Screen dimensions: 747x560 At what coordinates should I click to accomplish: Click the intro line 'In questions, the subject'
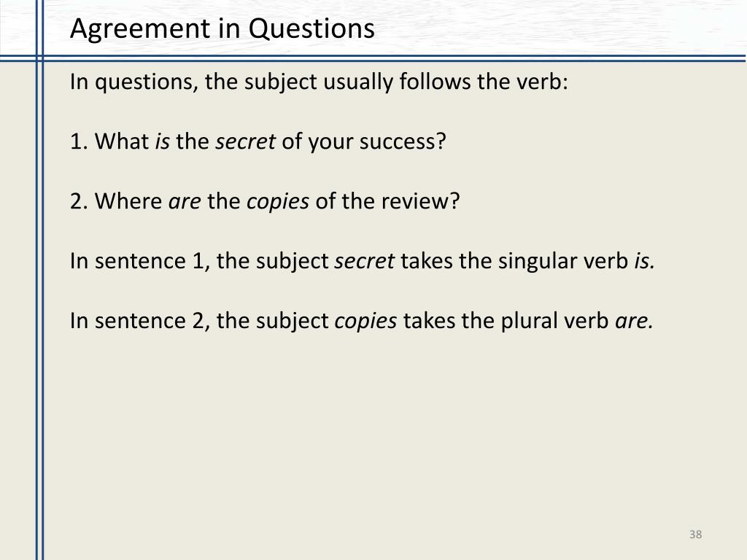[x=319, y=82]
